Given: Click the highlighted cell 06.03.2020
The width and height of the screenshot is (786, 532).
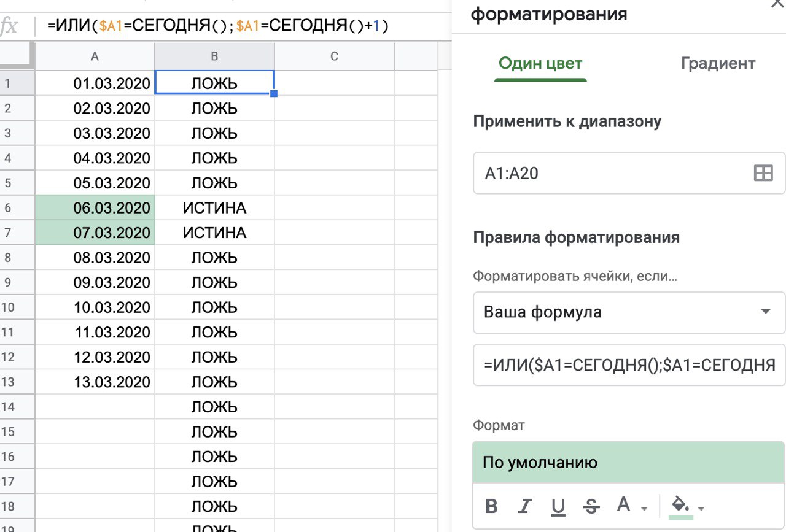Looking at the screenshot, I should click(95, 208).
